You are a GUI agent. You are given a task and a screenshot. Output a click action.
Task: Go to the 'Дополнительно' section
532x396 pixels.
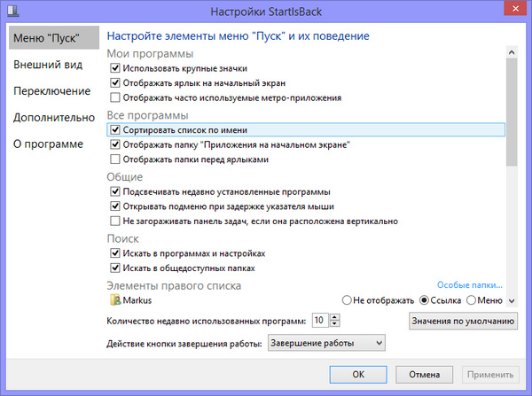53,118
